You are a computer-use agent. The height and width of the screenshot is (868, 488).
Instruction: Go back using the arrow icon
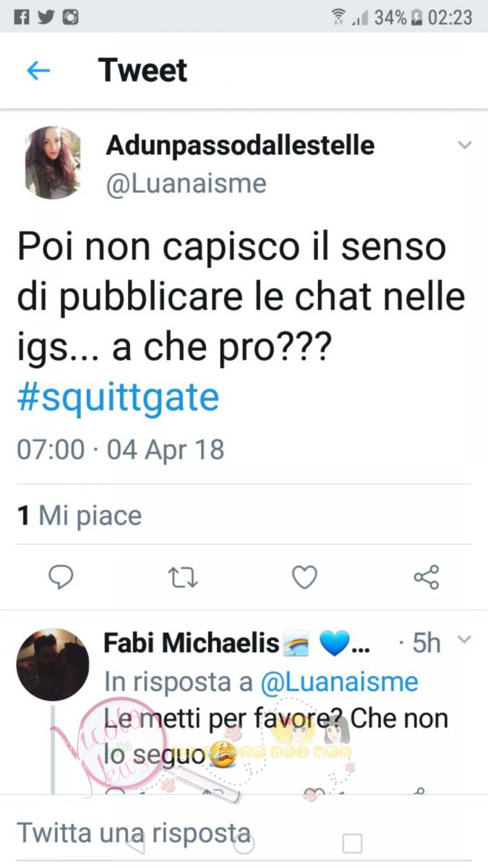(x=38, y=70)
